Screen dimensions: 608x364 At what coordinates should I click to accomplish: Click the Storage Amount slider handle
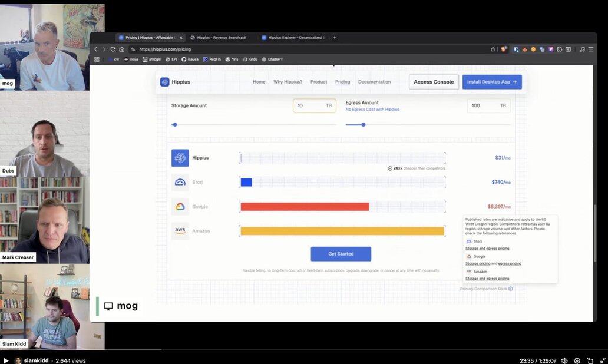[175, 125]
